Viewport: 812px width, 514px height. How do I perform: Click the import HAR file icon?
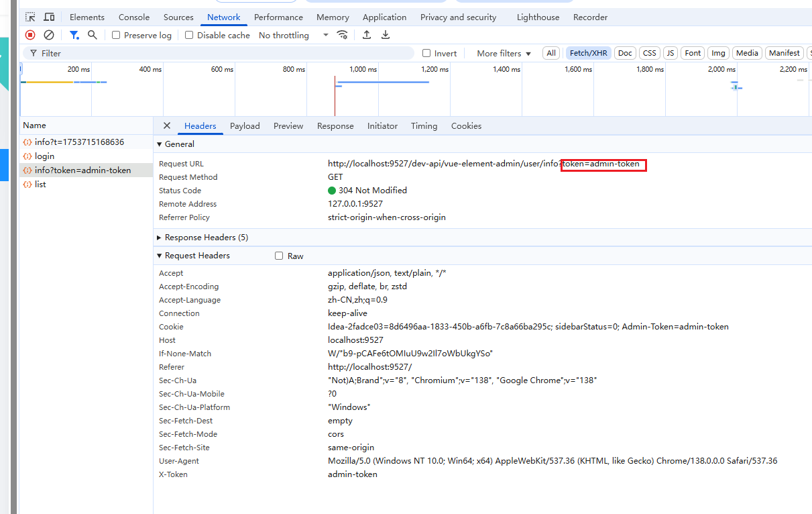pos(366,34)
